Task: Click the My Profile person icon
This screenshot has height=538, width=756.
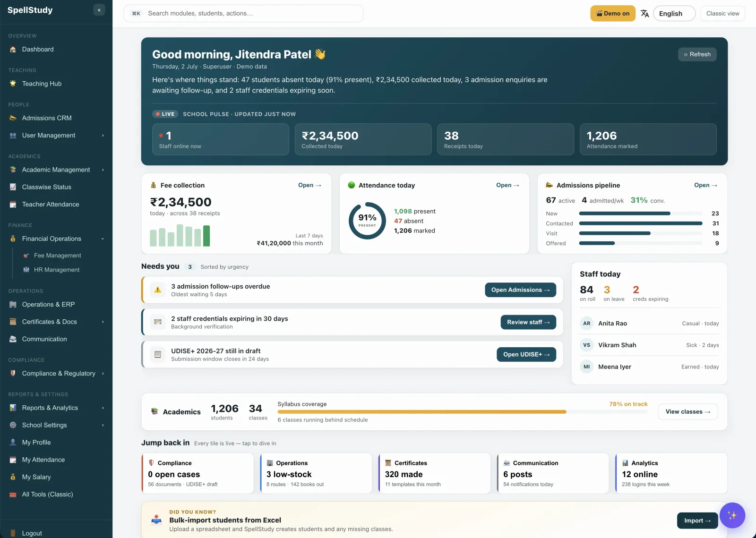Action: pos(13,443)
